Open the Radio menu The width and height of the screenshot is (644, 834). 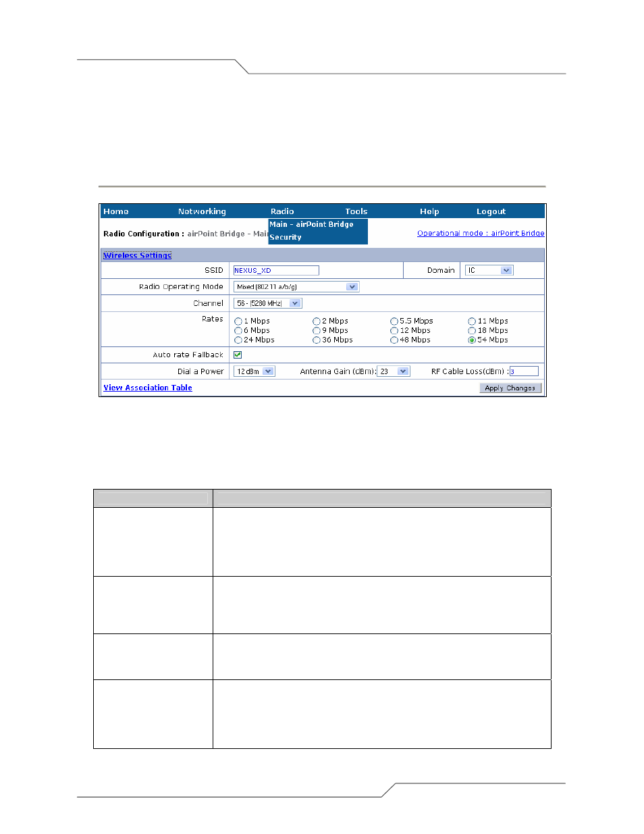click(x=282, y=211)
